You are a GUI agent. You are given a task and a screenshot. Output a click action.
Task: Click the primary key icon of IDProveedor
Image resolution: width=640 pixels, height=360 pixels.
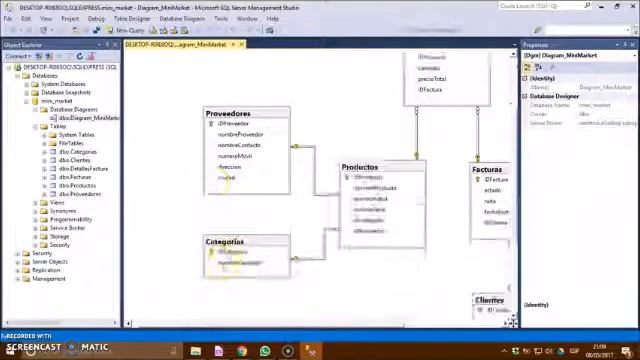pos(211,124)
